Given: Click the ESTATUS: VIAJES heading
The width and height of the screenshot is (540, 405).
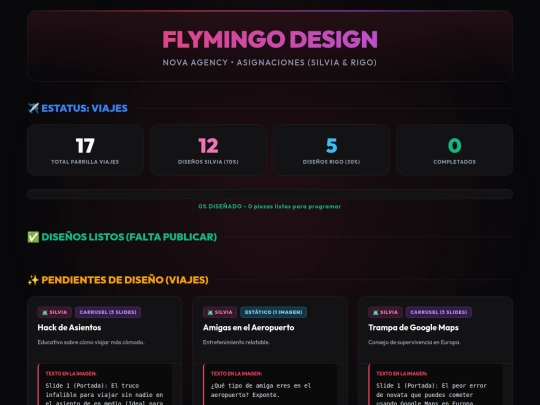Looking at the screenshot, I should coord(84,108).
